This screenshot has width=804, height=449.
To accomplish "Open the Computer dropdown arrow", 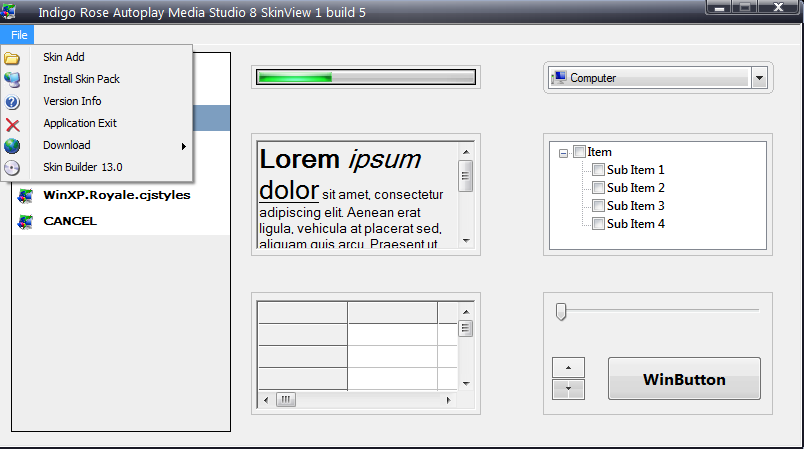I will click(759, 78).
